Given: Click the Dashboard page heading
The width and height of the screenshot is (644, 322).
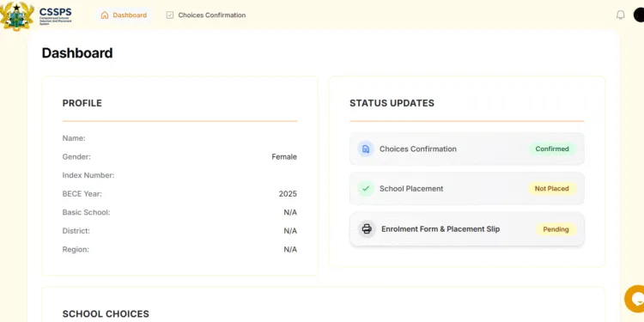Looking at the screenshot, I should point(77,53).
